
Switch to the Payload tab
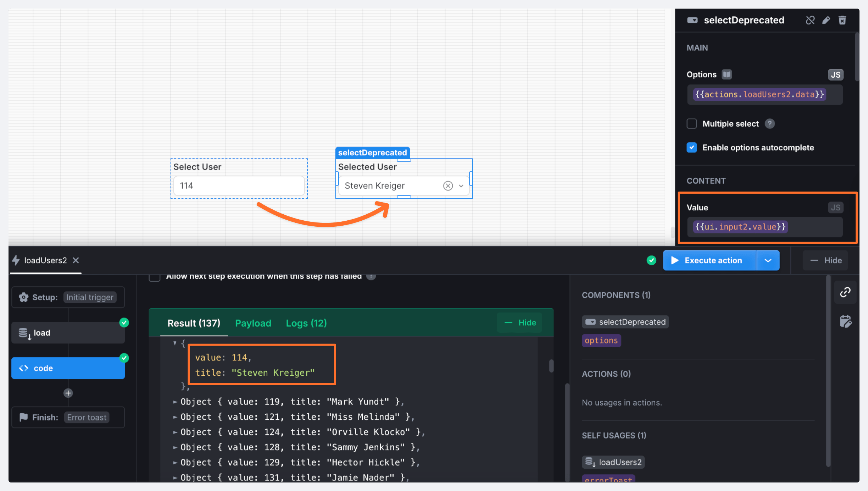pyautogui.click(x=253, y=323)
